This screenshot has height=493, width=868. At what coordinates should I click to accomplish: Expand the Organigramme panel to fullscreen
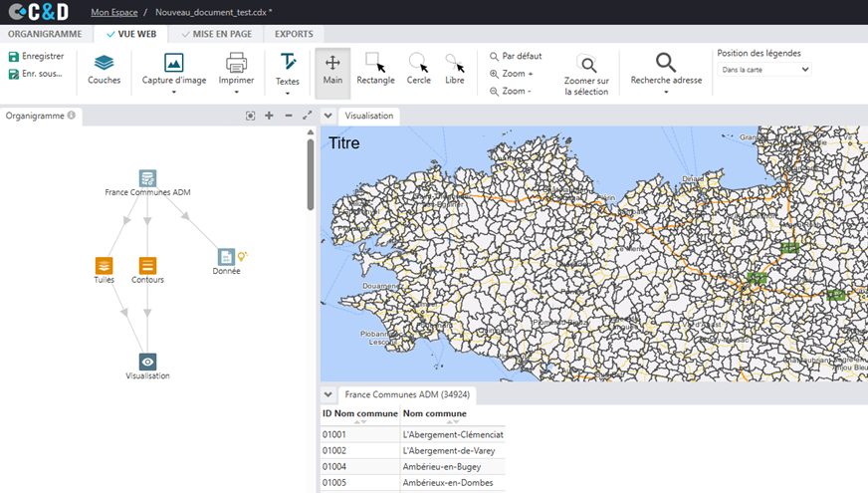pyautogui.click(x=307, y=116)
